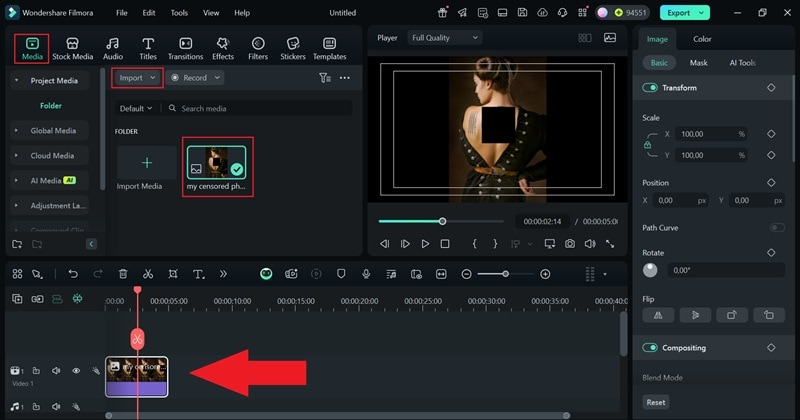
Task: Mute the audio track 1
Action: tap(56, 407)
